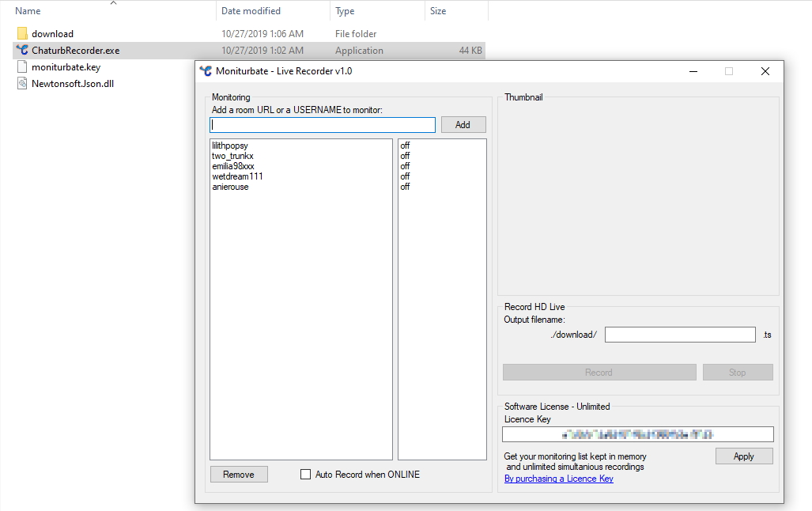
Task: Click the off status for lilithpopsy
Action: pyautogui.click(x=405, y=146)
